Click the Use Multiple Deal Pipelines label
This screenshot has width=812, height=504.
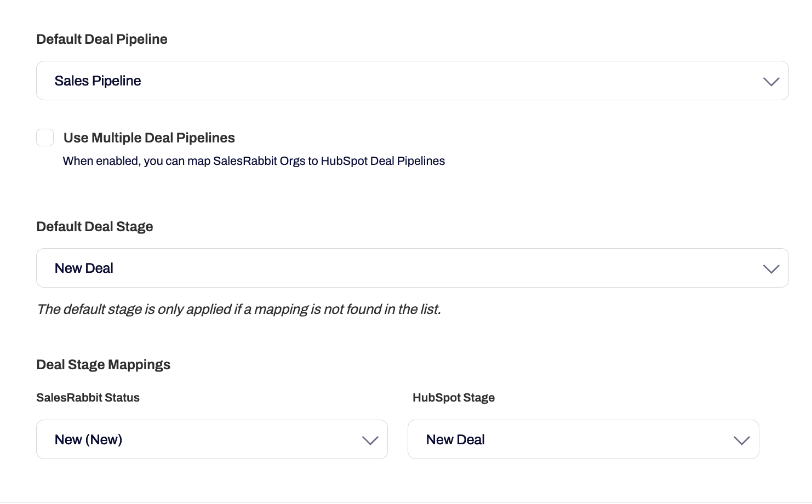point(148,138)
